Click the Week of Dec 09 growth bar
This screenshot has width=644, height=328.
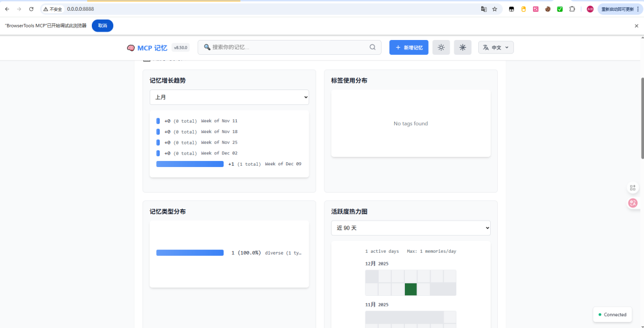190,164
